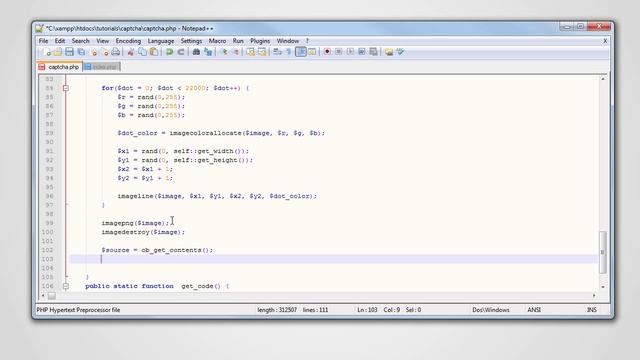Image resolution: width=640 pixels, height=360 pixels.
Task: Click the Zoom Out toolbar icon
Action: tap(236, 52)
